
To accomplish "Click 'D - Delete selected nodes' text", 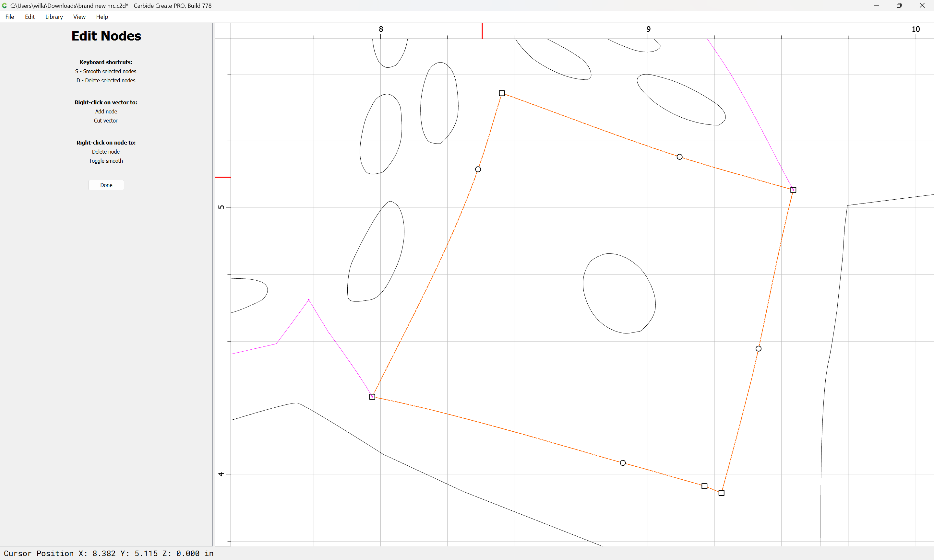I will point(106,80).
